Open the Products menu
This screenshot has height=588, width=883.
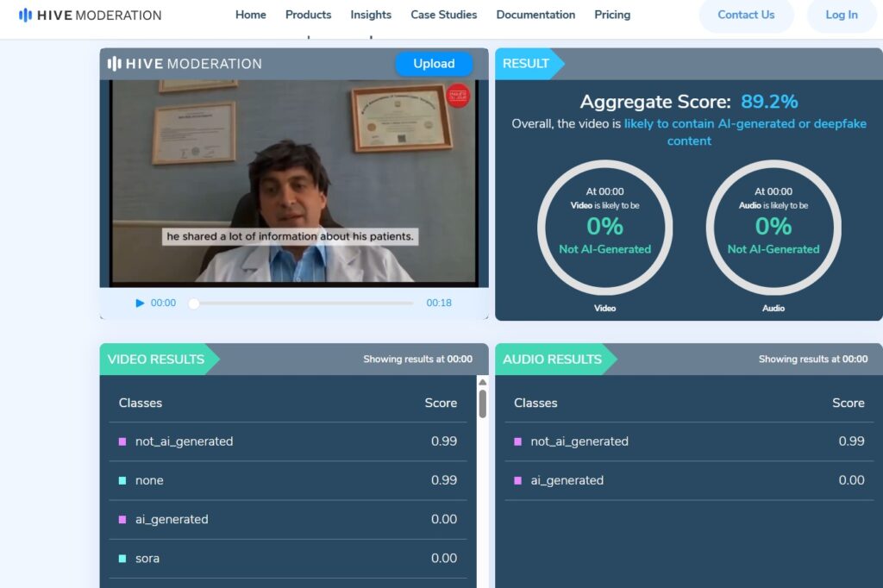click(x=308, y=15)
